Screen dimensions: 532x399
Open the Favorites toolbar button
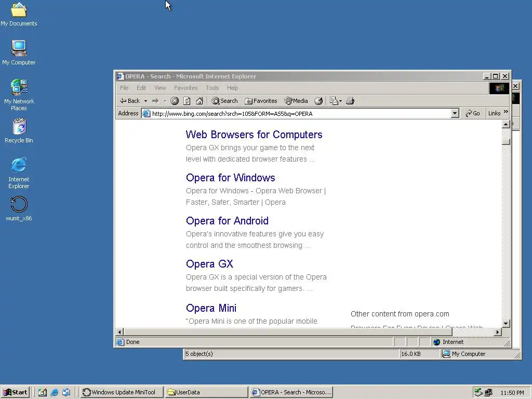pyautogui.click(x=261, y=101)
